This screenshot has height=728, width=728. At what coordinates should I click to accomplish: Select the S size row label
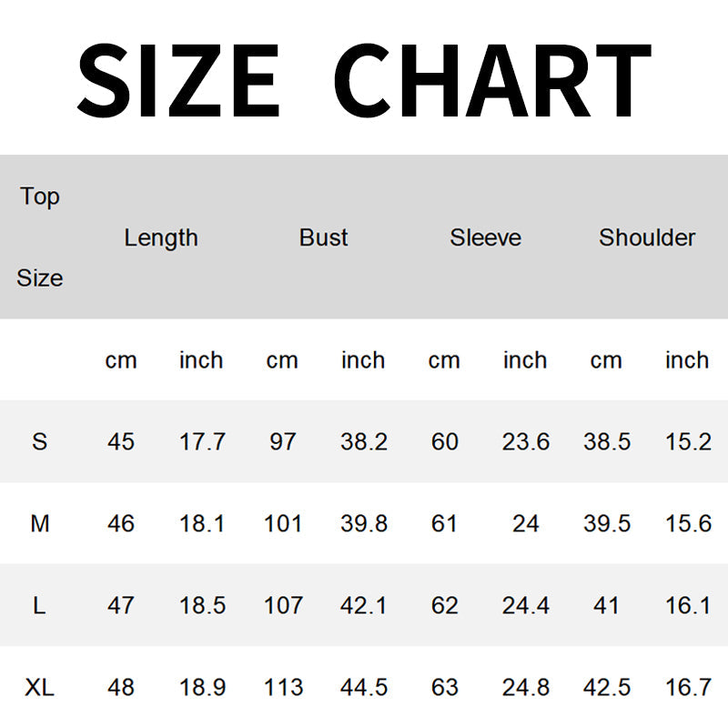(x=39, y=442)
